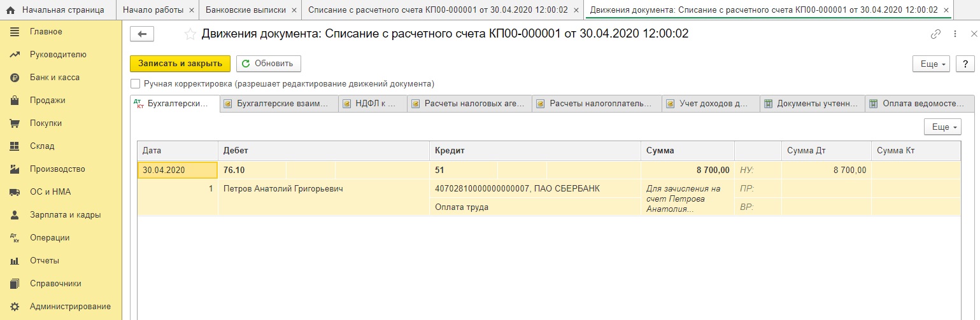Select the НДФЛ к register tab
980x320 pixels.
373,104
